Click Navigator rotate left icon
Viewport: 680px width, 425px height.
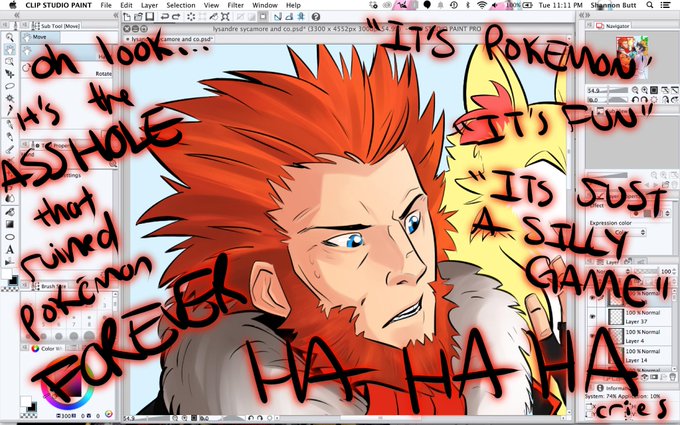tap(635, 100)
